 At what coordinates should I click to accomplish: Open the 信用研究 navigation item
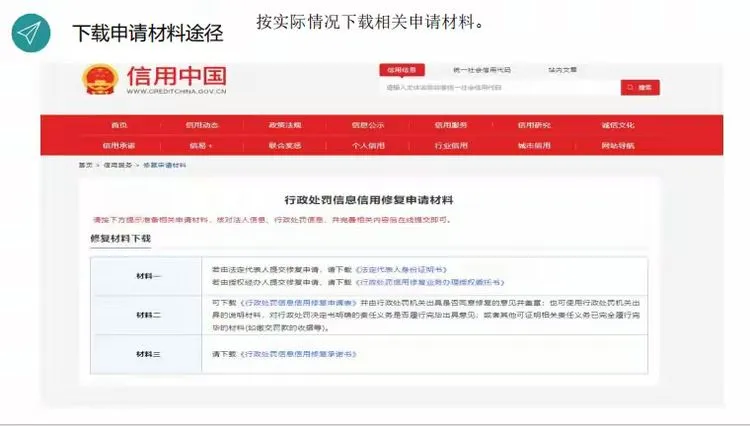(x=534, y=125)
